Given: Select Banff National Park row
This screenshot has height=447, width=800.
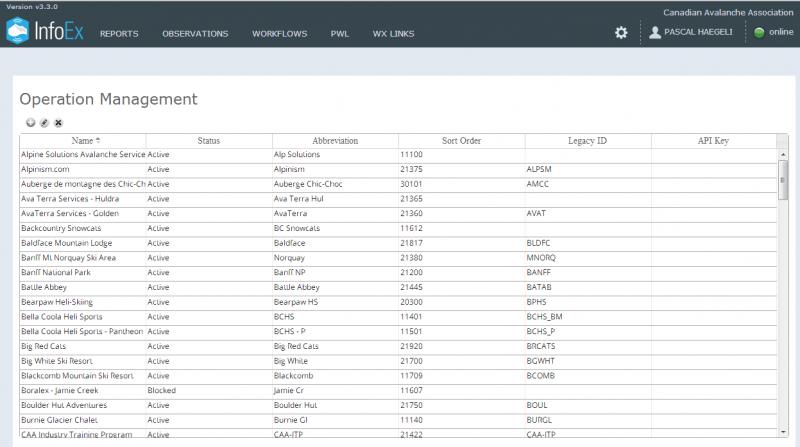Looking at the screenshot, I should coord(398,273).
